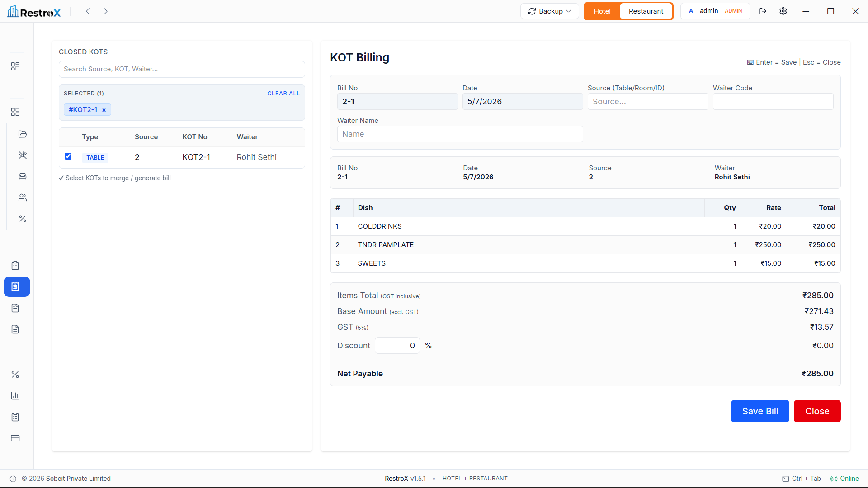This screenshot has height=488, width=868.
Task: Open the bar chart reports icon
Action: coord(15,396)
